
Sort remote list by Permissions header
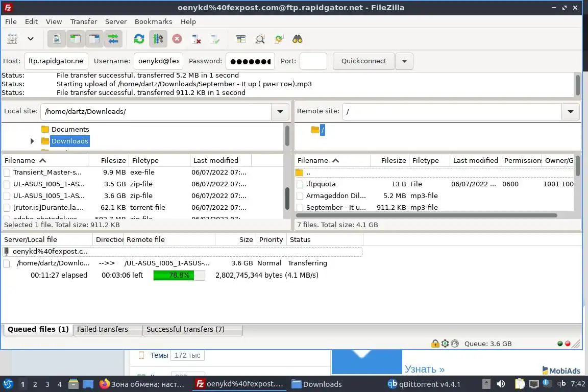pyautogui.click(x=522, y=161)
